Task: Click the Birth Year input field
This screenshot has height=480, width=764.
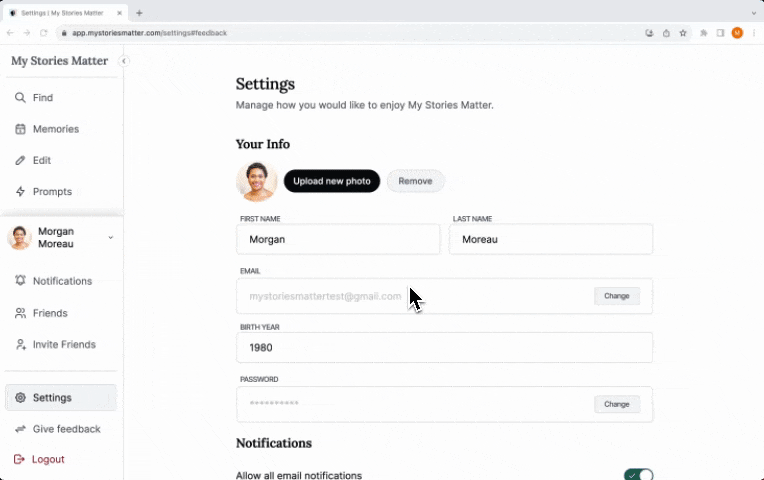Action: pyautogui.click(x=444, y=347)
